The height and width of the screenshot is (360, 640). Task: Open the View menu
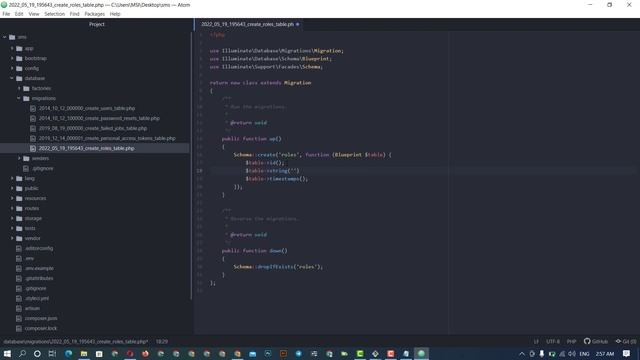pos(34,14)
